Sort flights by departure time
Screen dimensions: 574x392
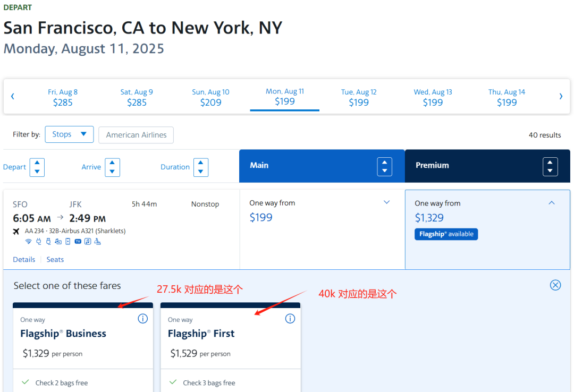37,167
